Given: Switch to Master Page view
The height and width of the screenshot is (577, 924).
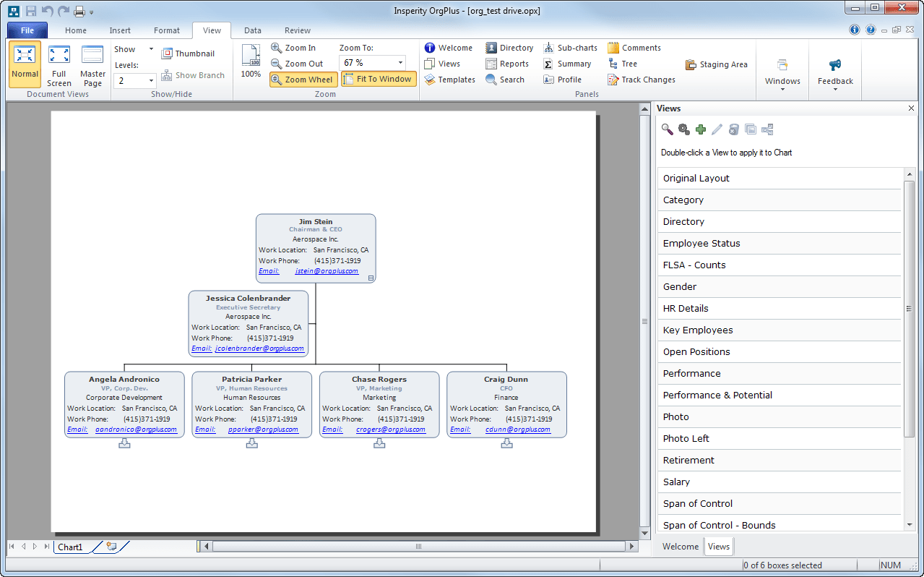Looking at the screenshot, I should 92,65.
